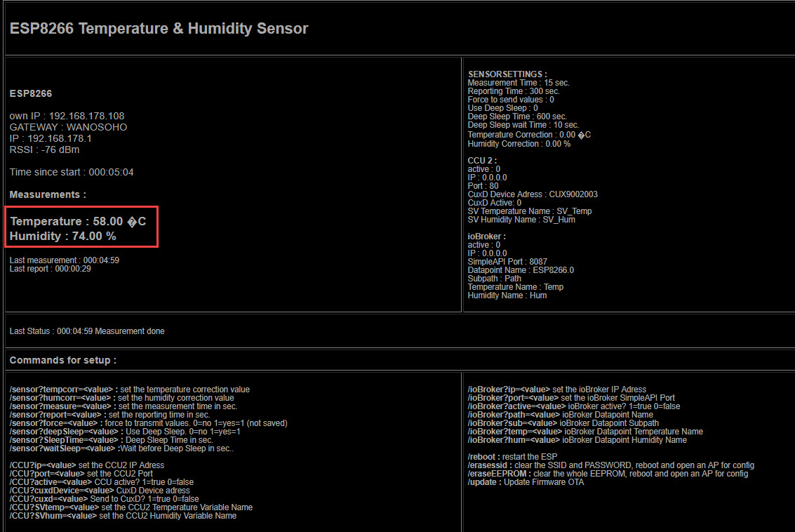Click the Temperature Correction : 0.00 line
Viewport: 795px width, 532px height.
coord(529,135)
